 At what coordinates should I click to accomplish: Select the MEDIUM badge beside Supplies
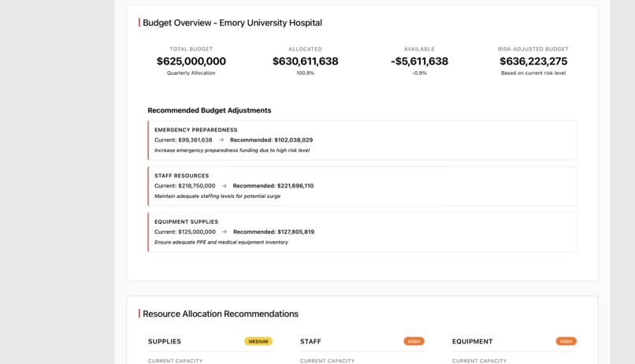[258, 341]
